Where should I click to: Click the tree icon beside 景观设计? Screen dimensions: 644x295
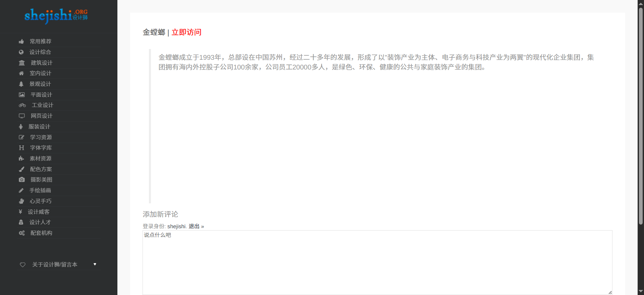[21, 84]
